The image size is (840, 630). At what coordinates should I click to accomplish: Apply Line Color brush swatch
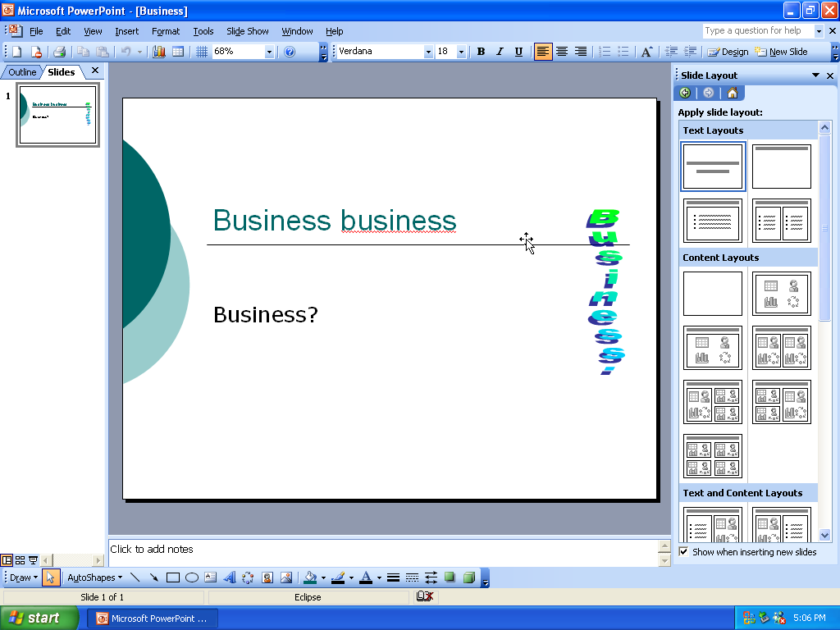click(337, 577)
